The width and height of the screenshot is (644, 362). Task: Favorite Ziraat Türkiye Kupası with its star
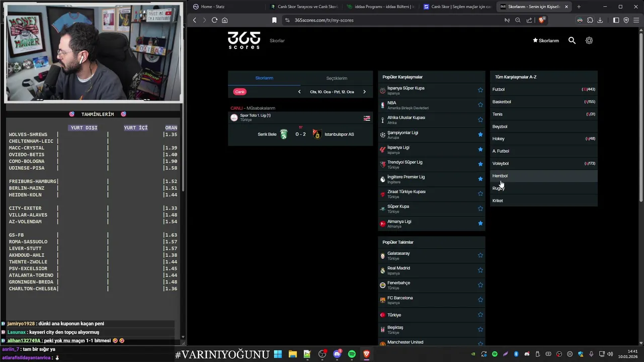480,194
